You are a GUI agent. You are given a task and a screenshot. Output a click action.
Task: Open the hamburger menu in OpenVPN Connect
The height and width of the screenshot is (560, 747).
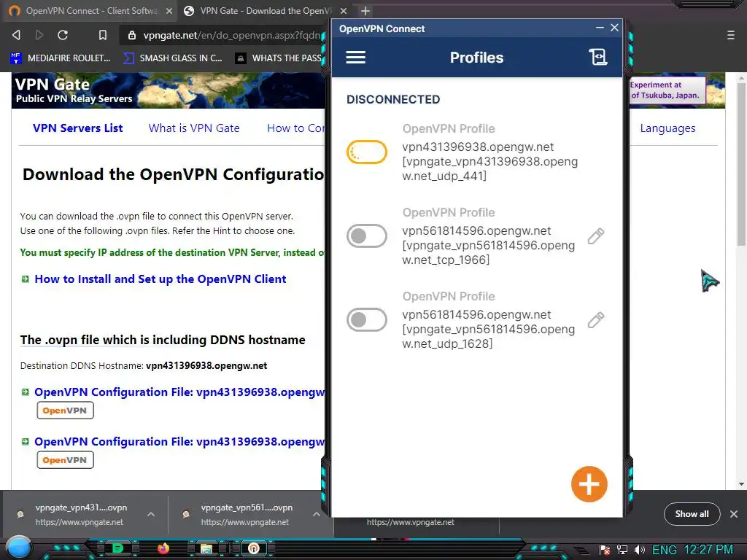[356, 58]
